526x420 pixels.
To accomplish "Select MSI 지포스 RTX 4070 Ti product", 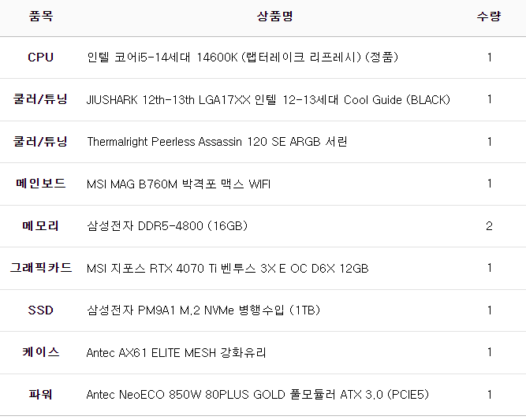I will point(227,269).
